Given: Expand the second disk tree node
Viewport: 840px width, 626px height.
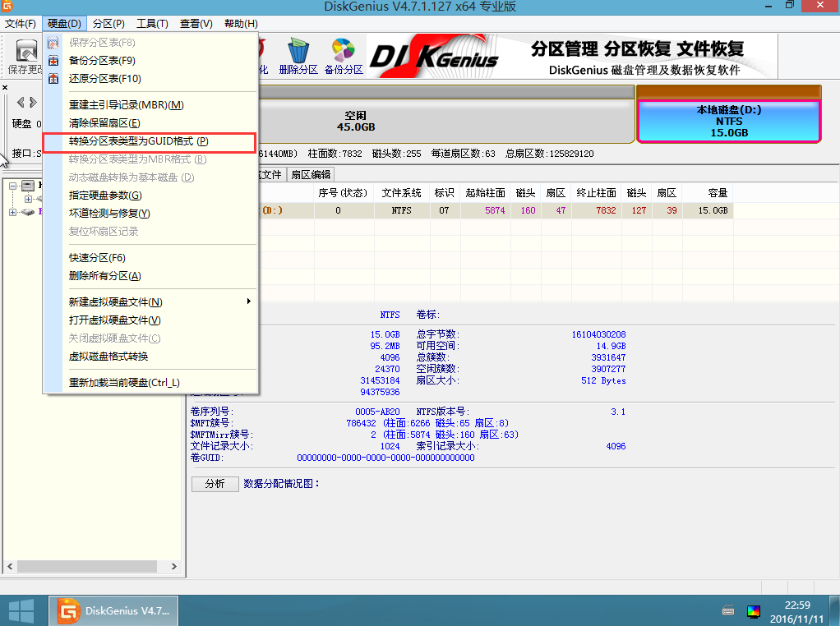Looking at the screenshot, I should pos(12,212).
